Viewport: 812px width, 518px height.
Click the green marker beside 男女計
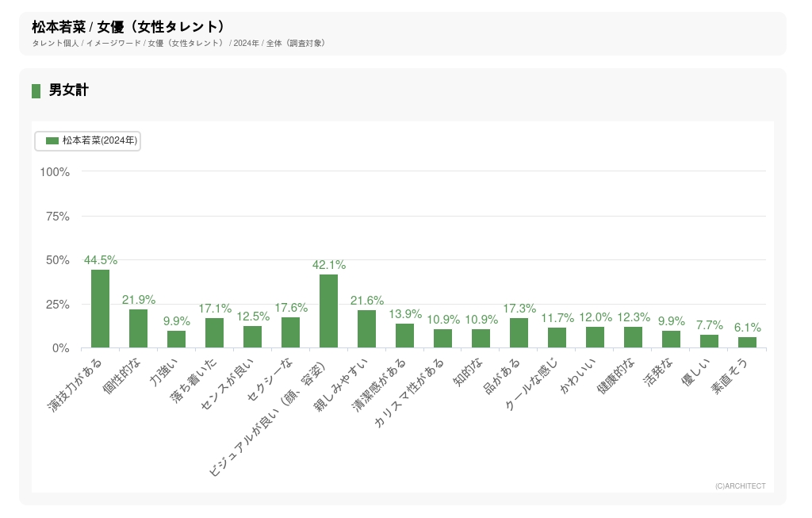tap(36, 91)
